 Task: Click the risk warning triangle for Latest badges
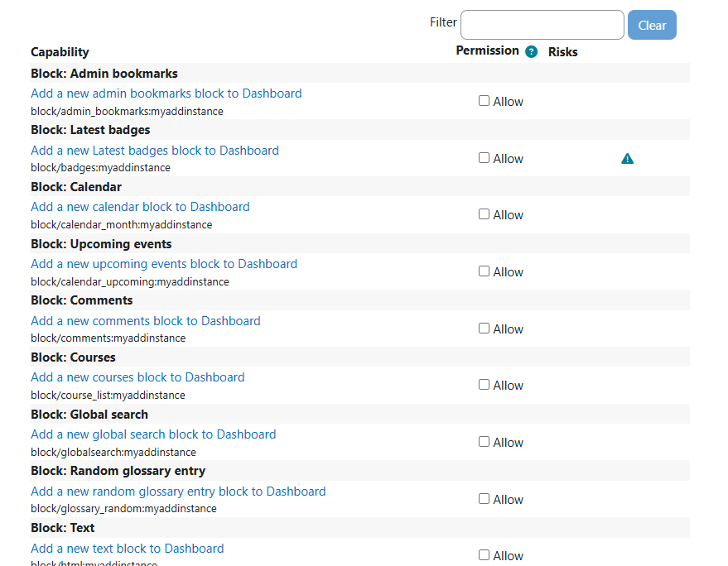coord(627,158)
